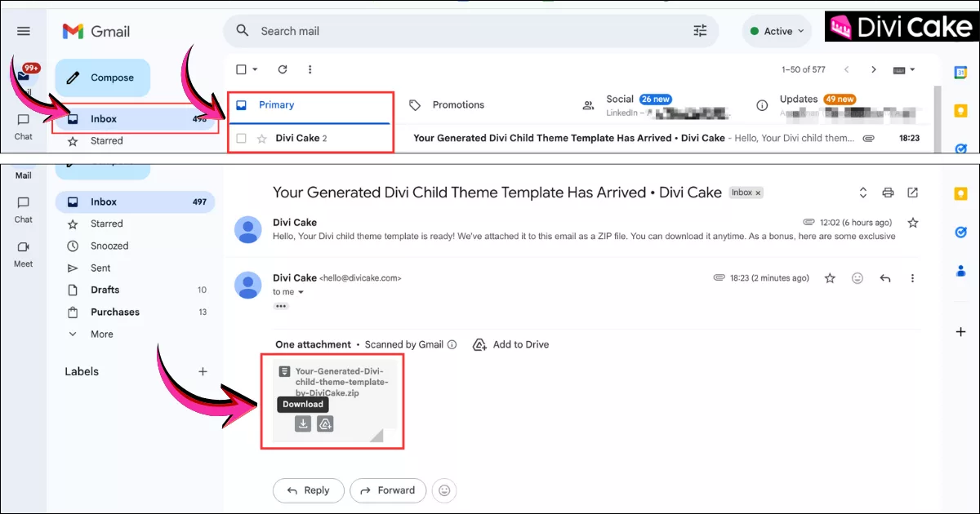Open the Mail icon with 99+ badge
The image size is (980, 514).
click(x=24, y=76)
